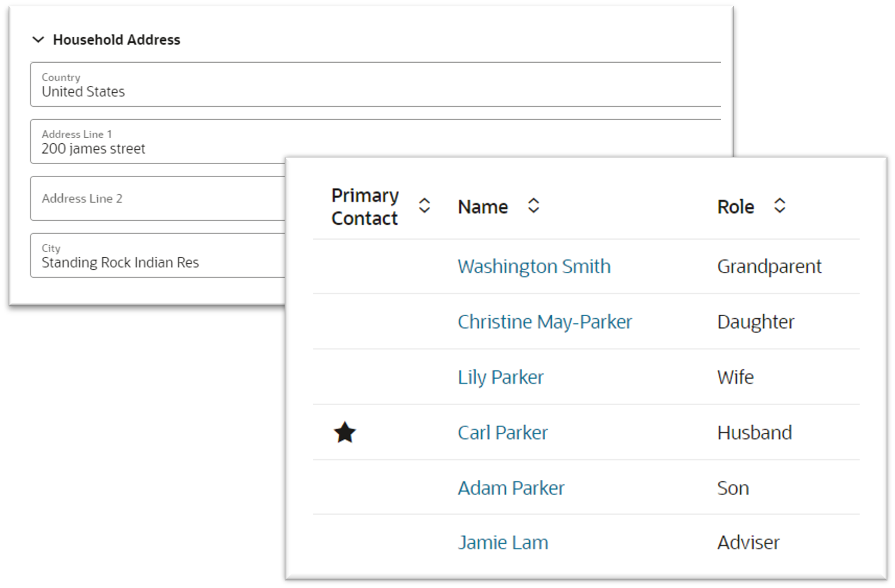895x588 pixels.
Task: Open Carl Parker contact link
Action: tap(503, 433)
